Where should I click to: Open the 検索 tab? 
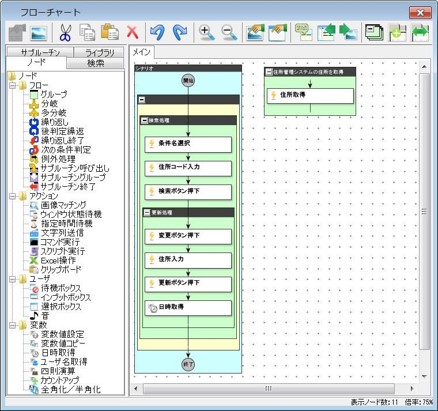tap(96, 63)
